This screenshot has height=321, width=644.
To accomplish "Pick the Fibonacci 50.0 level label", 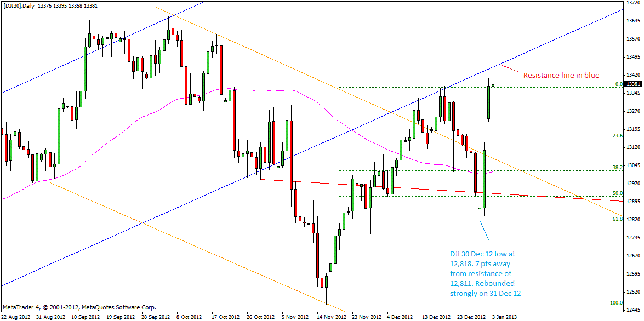I will 617,193.
